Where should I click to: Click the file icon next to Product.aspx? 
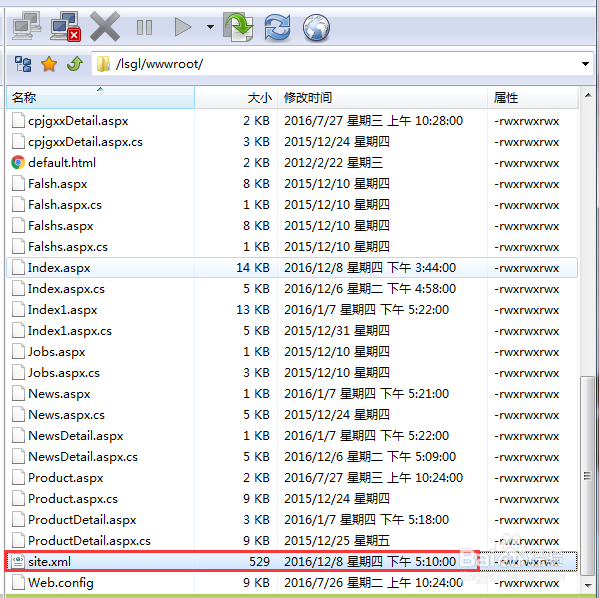[x=18, y=478]
